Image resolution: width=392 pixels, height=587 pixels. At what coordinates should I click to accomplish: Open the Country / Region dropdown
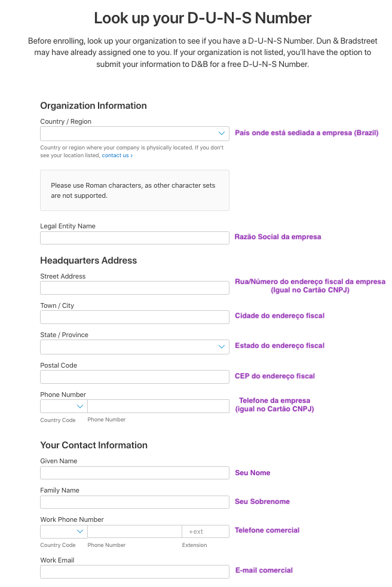[x=134, y=133]
